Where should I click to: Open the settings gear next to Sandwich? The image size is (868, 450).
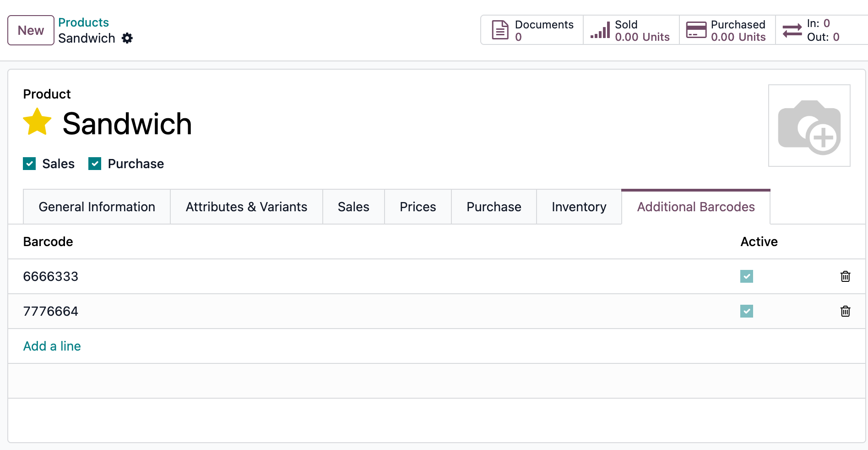pos(127,38)
